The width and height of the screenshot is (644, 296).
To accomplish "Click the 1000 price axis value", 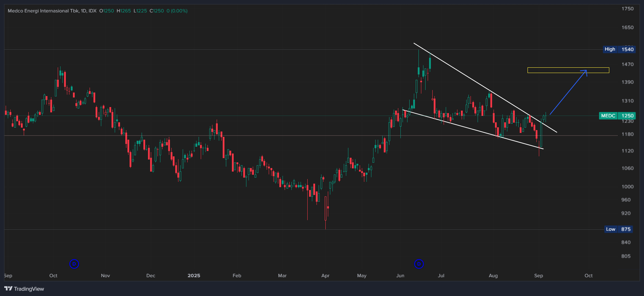I will point(628,186).
